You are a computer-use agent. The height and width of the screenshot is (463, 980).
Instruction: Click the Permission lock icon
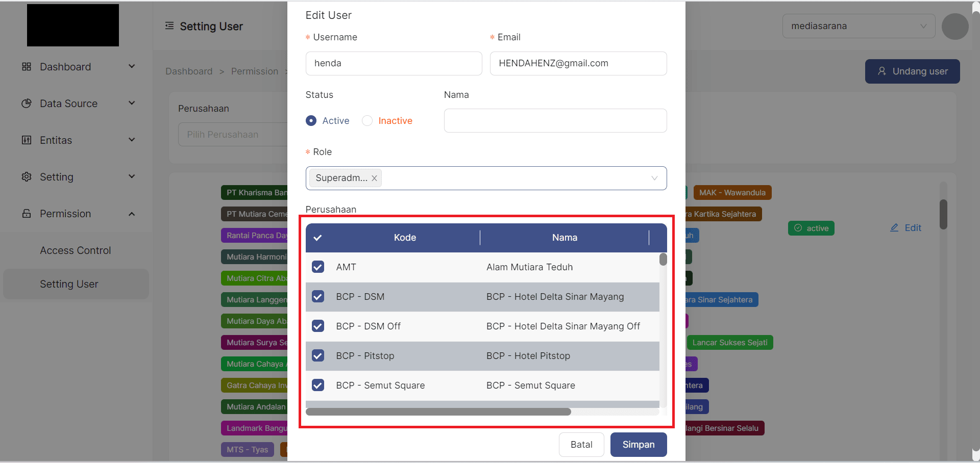[x=26, y=213]
